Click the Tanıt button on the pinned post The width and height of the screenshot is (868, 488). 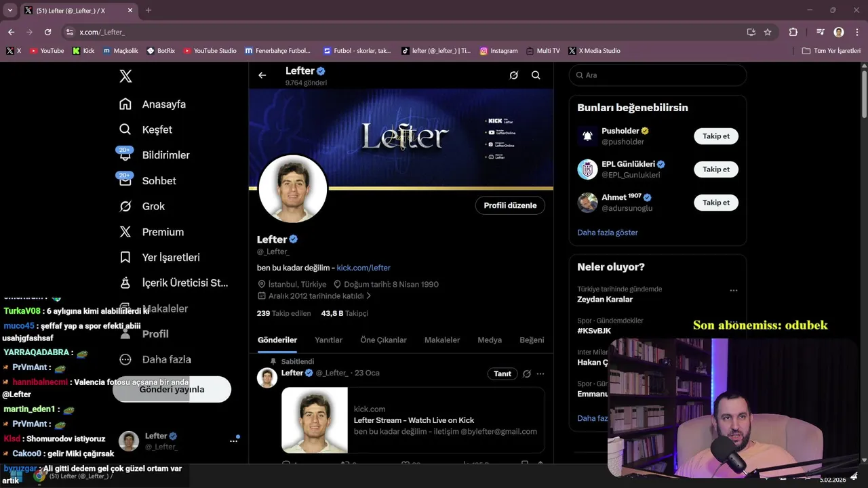[x=502, y=374]
